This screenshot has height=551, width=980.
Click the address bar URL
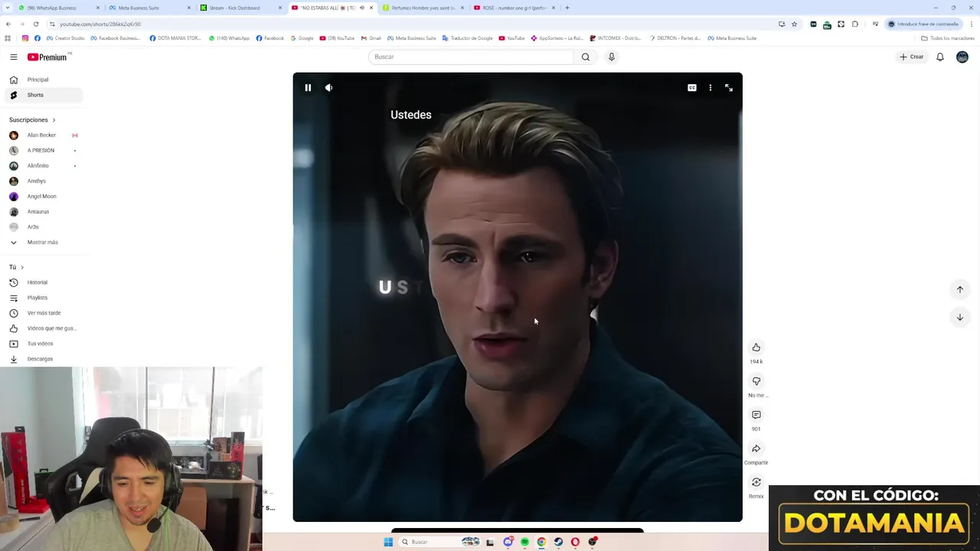[100, 24]
